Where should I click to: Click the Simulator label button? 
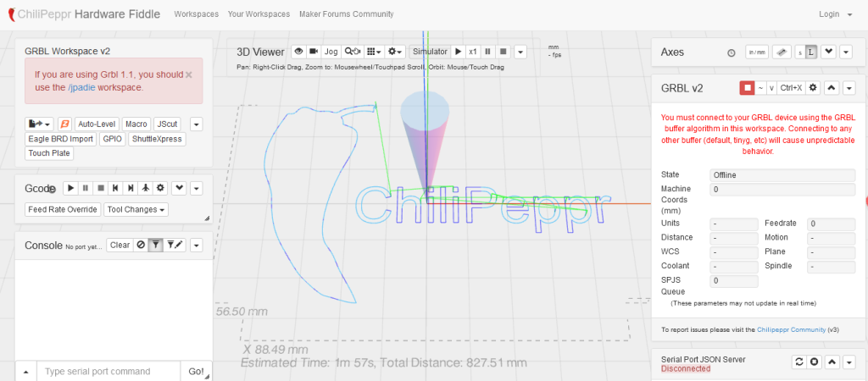tap(430, 52)
